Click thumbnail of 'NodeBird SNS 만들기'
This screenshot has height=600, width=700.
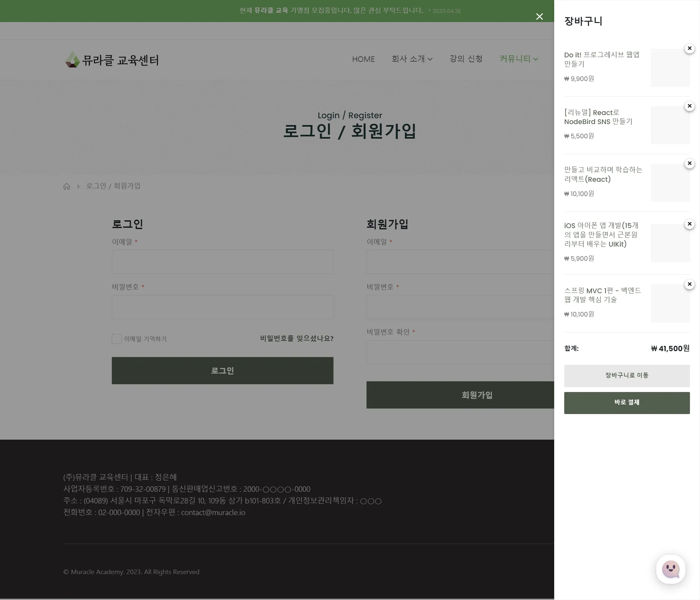[670, 125]
